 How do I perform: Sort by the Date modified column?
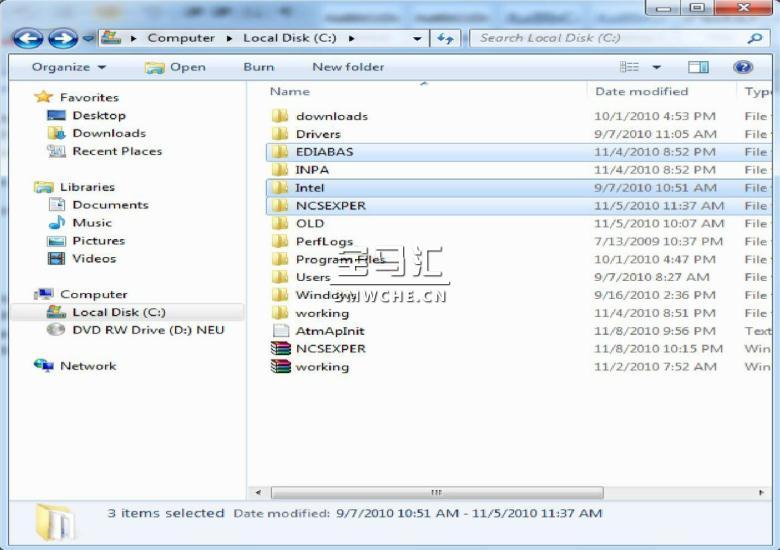coord(641,91)
